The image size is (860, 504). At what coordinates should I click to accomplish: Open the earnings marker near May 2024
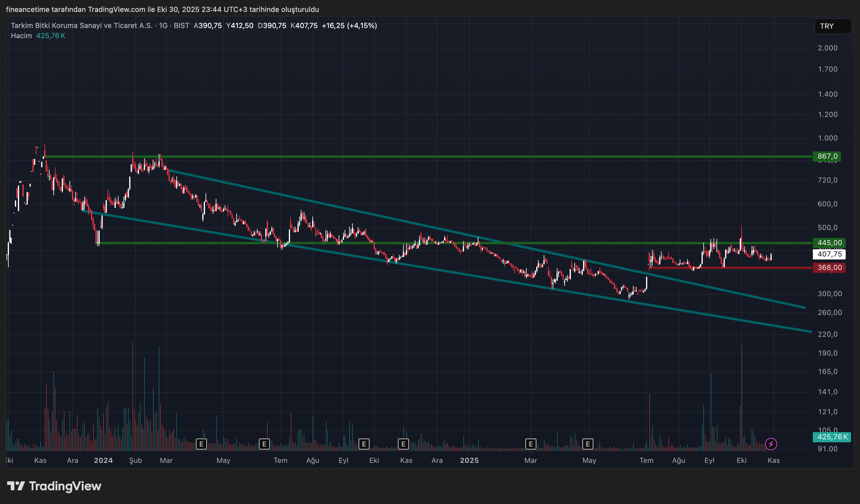pyautogui.click(x=201, y=444)
